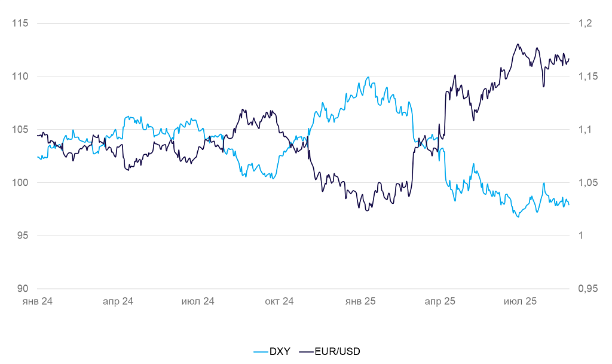Click the апр 25 axis label
This screenshot has width=612, height=364.
(440, 301)
